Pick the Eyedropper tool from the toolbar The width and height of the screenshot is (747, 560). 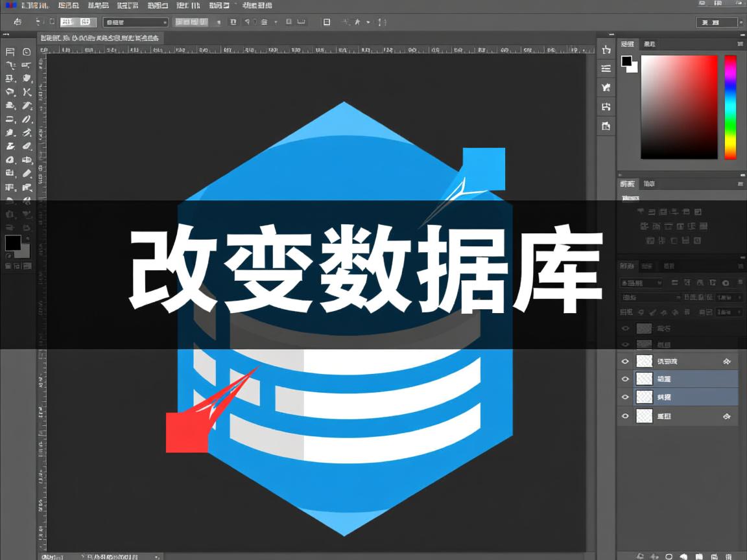click(27, 79)
